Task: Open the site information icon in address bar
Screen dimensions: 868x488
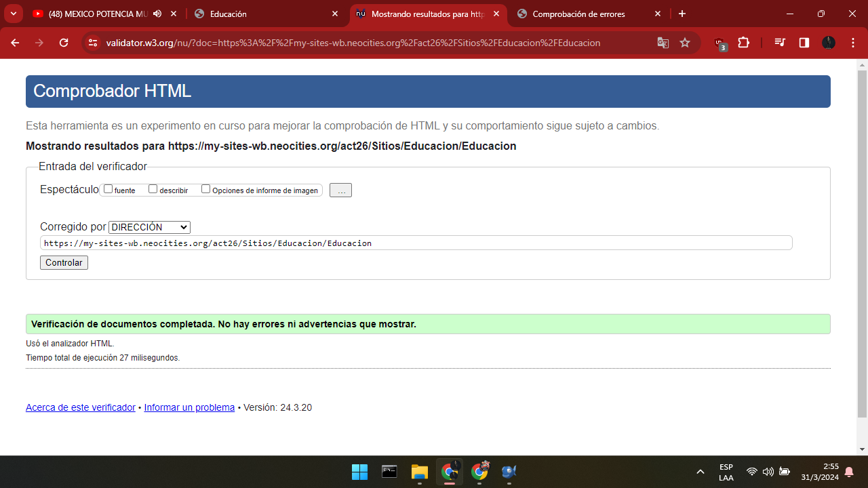Action: coord(94,43)
